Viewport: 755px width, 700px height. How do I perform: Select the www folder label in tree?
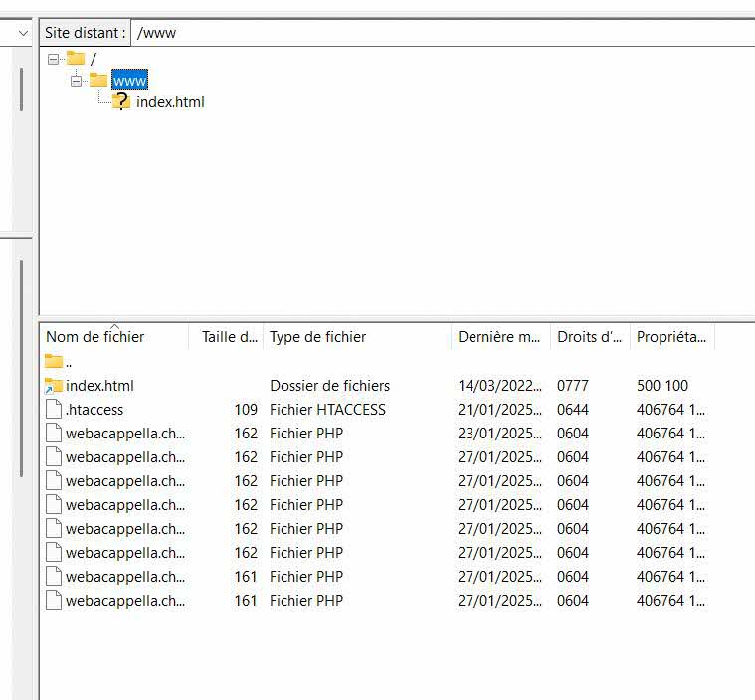(x=130, y=80)
